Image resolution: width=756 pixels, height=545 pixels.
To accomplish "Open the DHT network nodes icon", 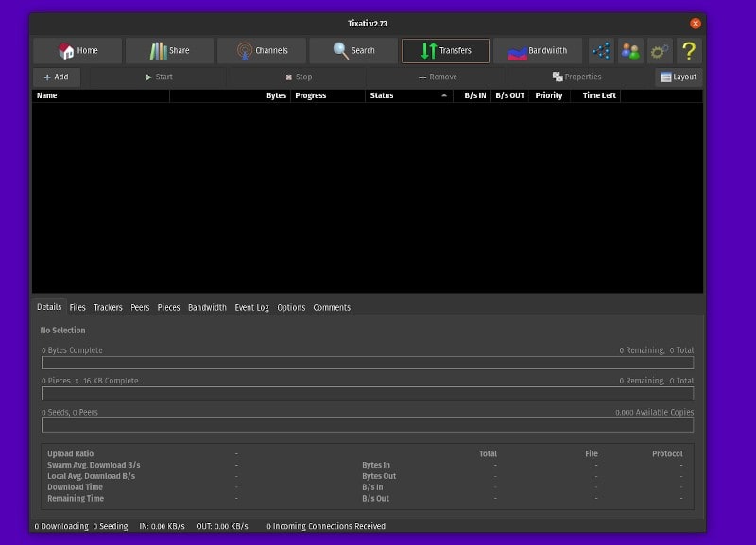I will coord(601,51).
